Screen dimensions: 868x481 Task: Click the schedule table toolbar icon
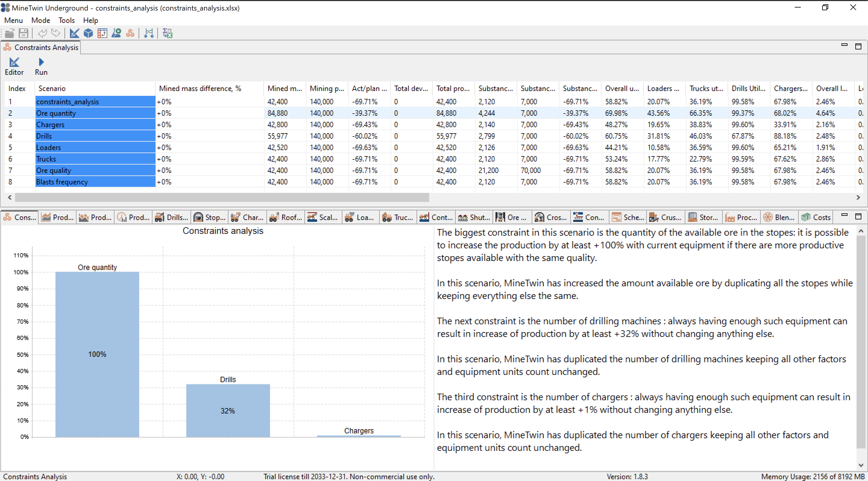click(x=102, y=33)
